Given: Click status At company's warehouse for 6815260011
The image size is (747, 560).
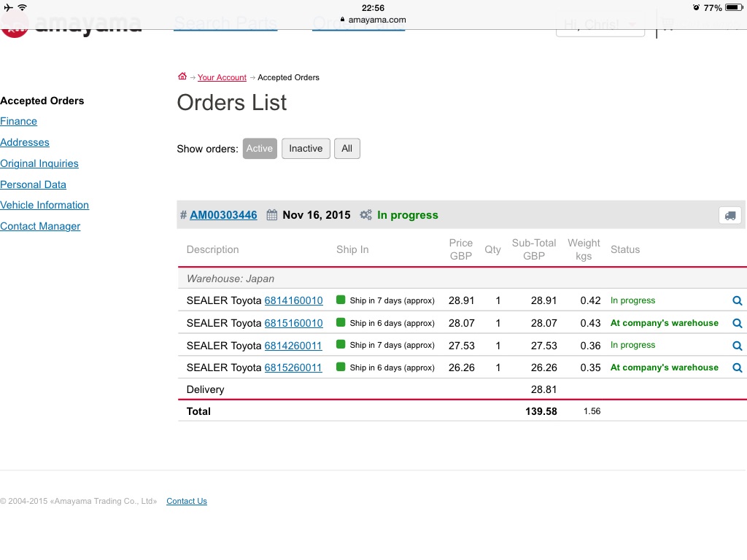Looking at the screenshot, I should coord(664,367).
